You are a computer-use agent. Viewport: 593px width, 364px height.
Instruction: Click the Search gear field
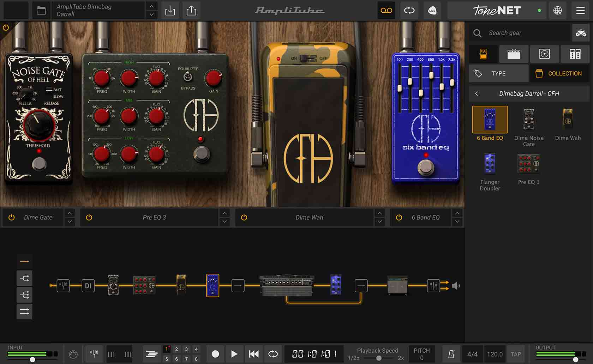[x=520, y=33]
